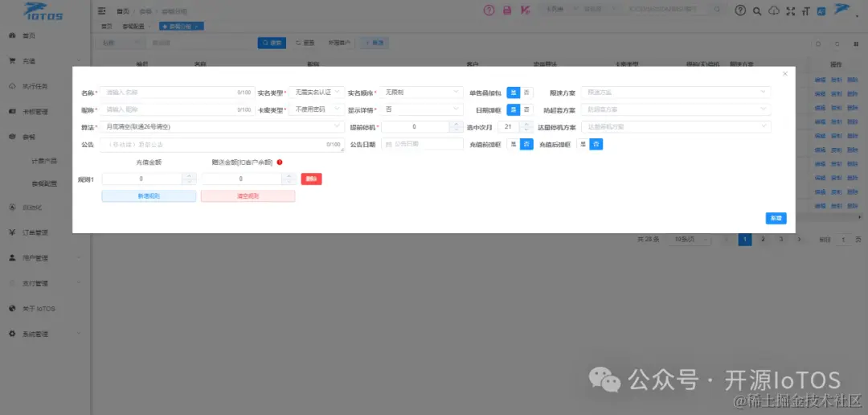
Task: Collapse the sidebar with the hamburger icon
Action: [x=101, y=10]
